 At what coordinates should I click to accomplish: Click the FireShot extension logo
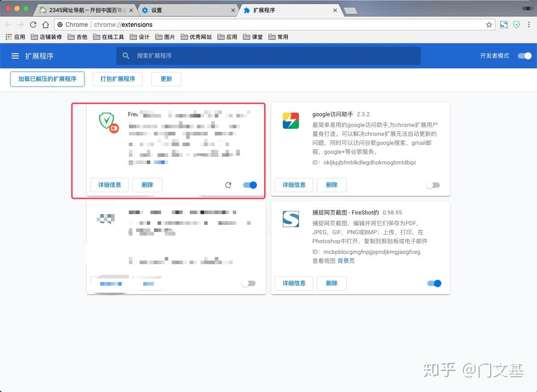[x=291, y=219]
